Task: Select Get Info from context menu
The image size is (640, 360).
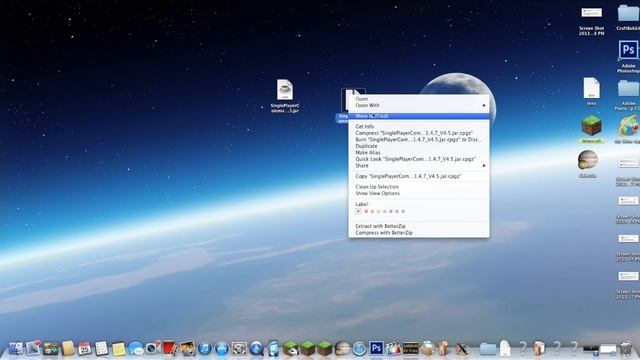Action: 419,127
